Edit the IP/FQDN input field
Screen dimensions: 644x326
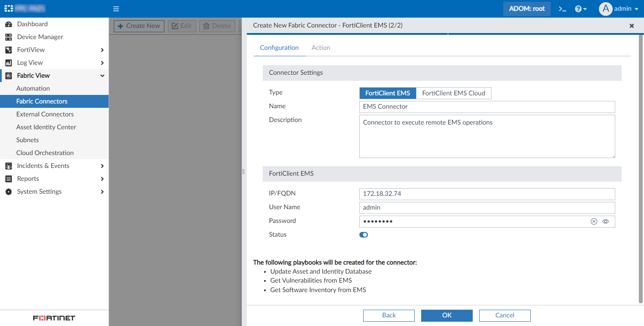[487, 194]
